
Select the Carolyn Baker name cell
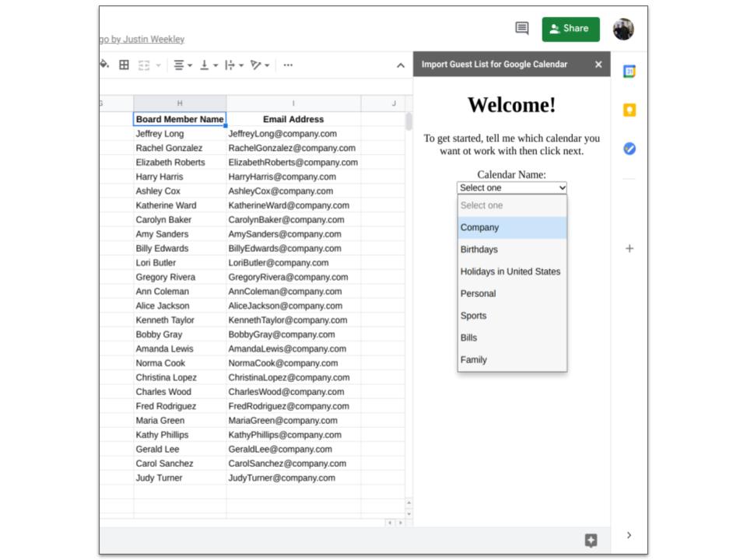(180, 219)
